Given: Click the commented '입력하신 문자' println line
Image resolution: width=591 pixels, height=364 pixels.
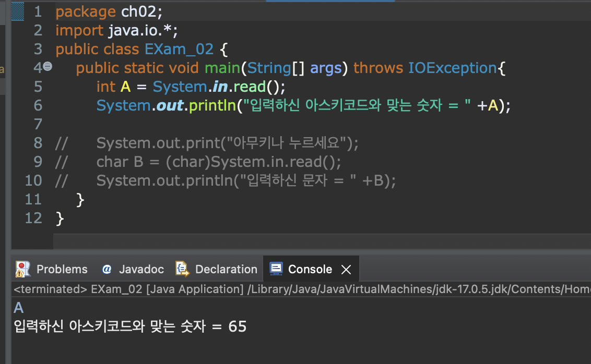Looking at the screenshot, I should pos(226,181).
